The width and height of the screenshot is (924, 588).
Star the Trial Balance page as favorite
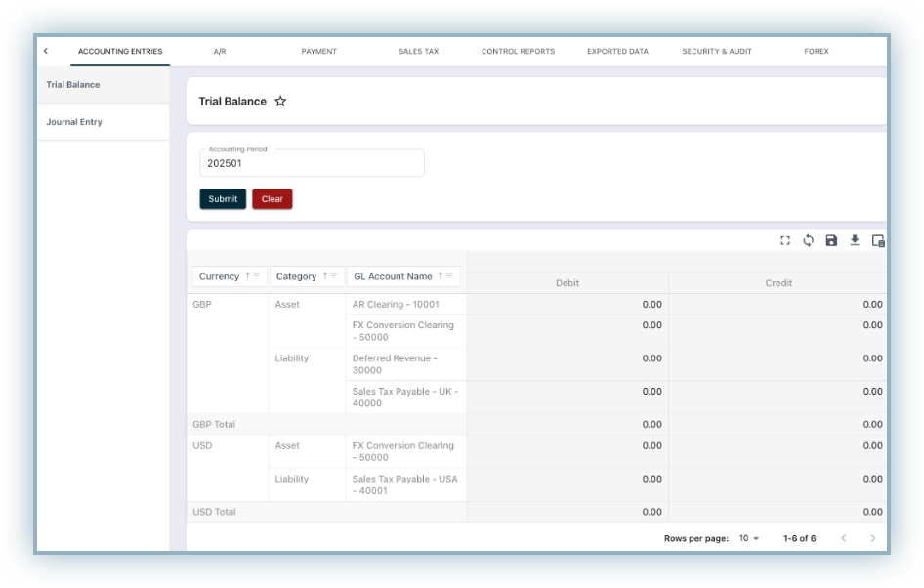click(280, 102)
